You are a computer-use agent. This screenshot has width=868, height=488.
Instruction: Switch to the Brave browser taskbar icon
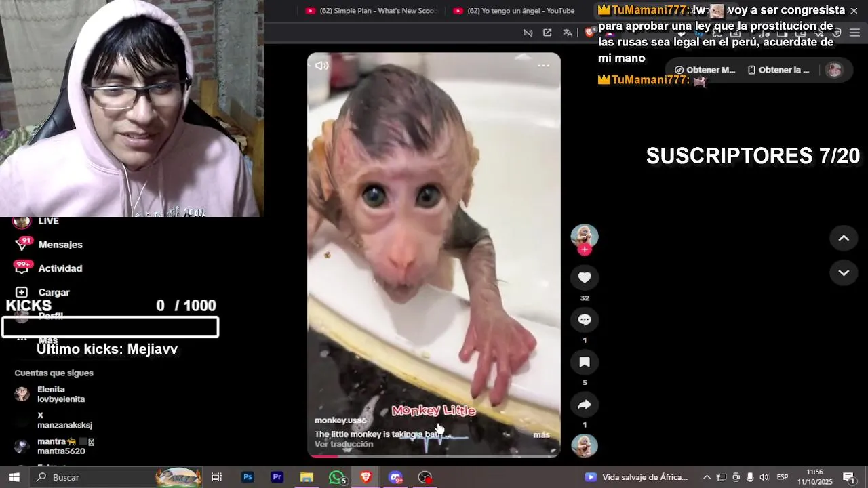coord(366,477)
